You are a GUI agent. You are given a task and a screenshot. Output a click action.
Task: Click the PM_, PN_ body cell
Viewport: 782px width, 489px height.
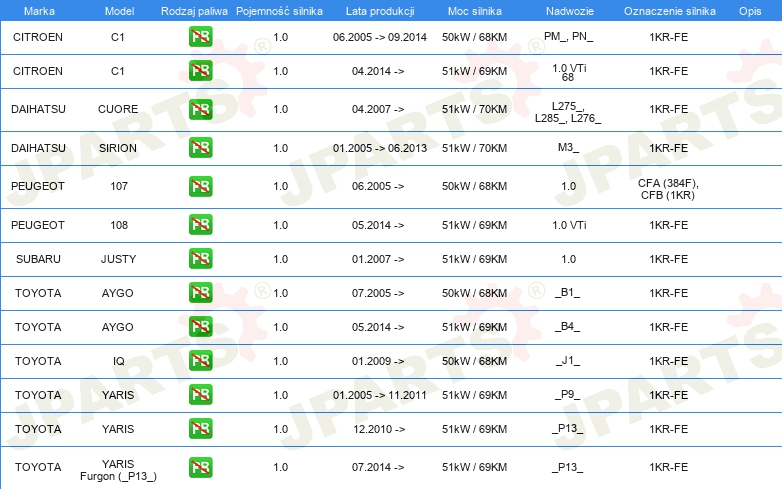pyautogui.click(x=569, y=36)
